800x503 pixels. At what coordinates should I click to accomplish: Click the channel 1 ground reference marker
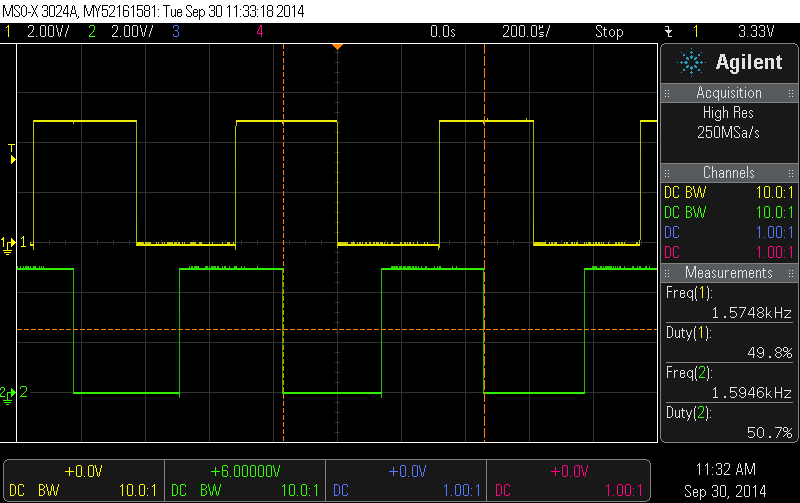pyautogui.click(x=9, y=243)
